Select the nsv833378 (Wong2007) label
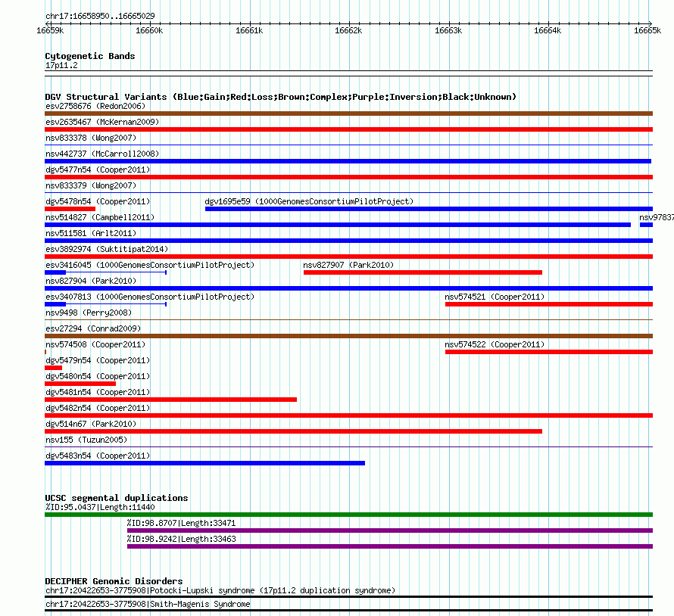The width and height of the screenshot is (674, 616). (91, 138)
